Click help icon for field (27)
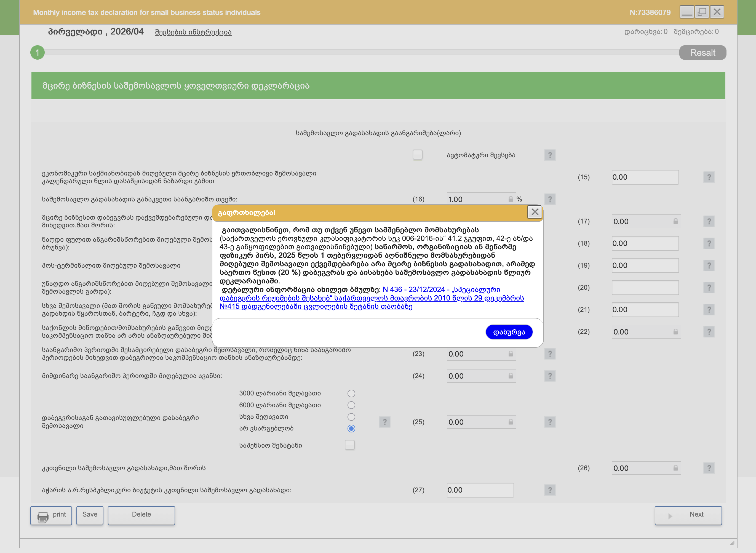This screenshot has width=756, height=553. coord(550,490)
